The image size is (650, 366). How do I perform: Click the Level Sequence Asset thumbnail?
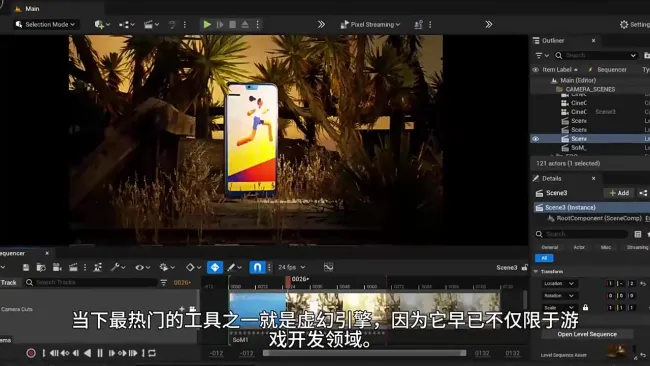coord(616,352)
